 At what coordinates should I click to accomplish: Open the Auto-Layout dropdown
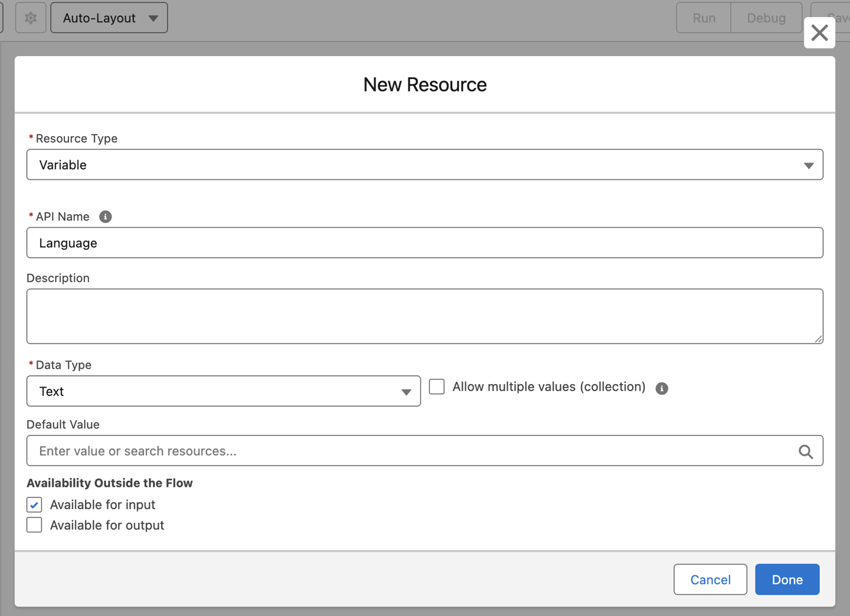[109, 18]
